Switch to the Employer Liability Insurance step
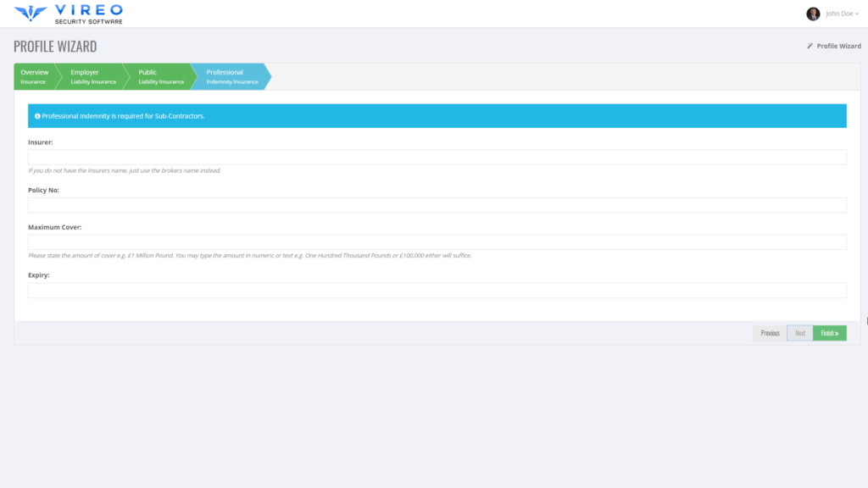The height and width of the screenshot is (488, 868). [93, 76]
